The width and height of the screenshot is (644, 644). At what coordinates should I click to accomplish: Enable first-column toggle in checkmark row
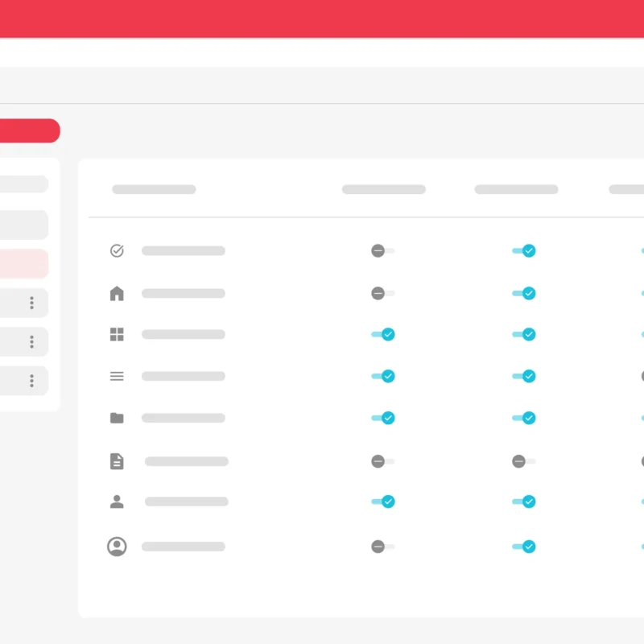click(383, 250)
